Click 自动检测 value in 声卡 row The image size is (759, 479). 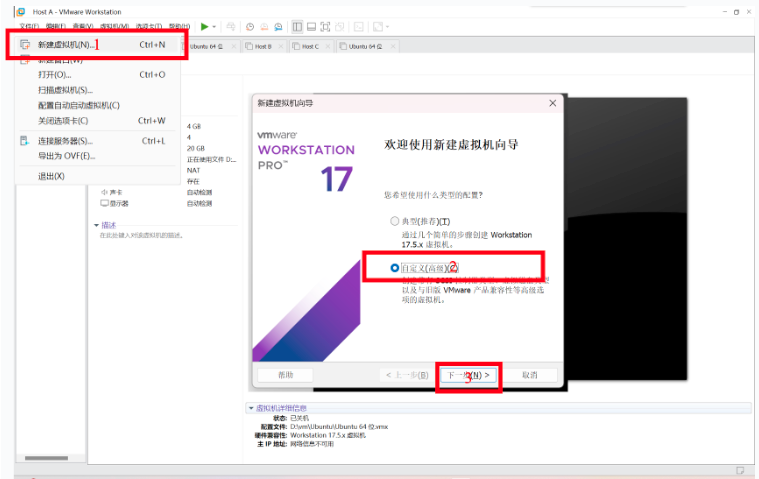coord(199,192)
